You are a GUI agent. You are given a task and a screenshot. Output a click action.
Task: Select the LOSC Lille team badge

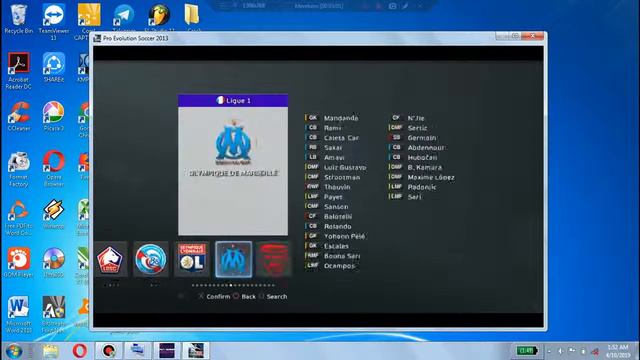coord(111,260)
